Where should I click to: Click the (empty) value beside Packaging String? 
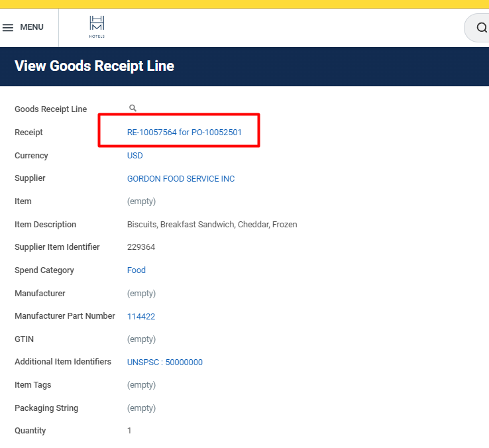click(141, 408)
